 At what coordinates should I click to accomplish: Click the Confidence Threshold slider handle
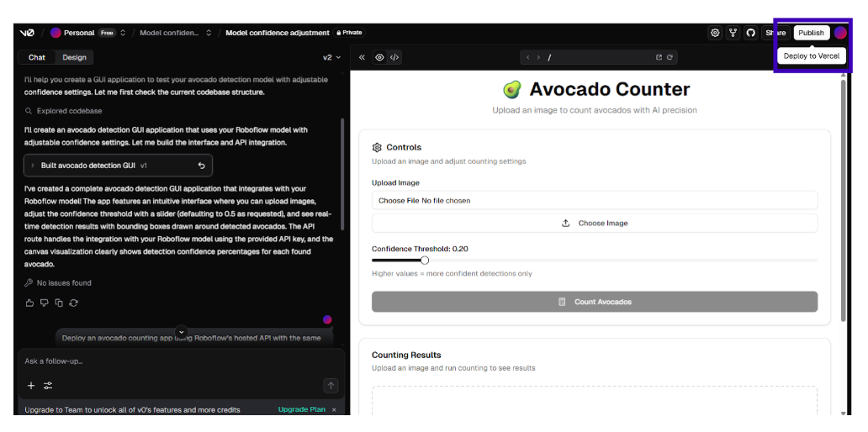click(425, 260)
